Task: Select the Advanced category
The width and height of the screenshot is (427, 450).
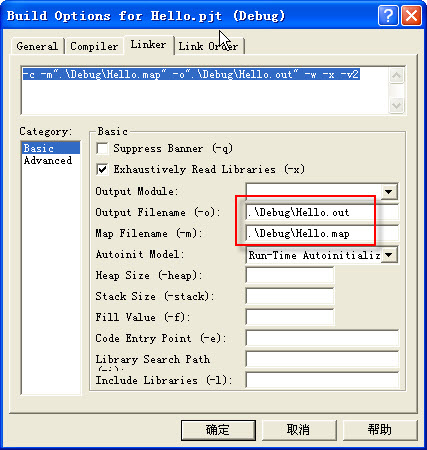Action: coord(51,160)
